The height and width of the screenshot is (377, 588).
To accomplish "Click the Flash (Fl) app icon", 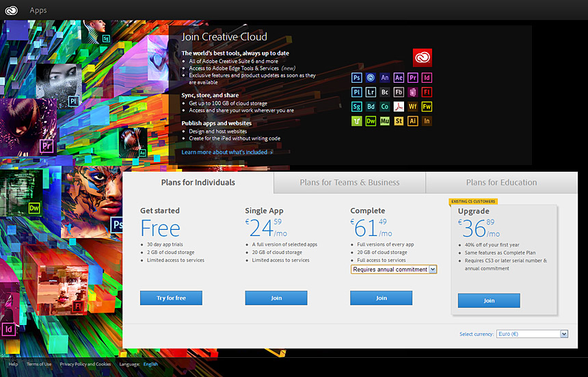I will pos(427,92).
